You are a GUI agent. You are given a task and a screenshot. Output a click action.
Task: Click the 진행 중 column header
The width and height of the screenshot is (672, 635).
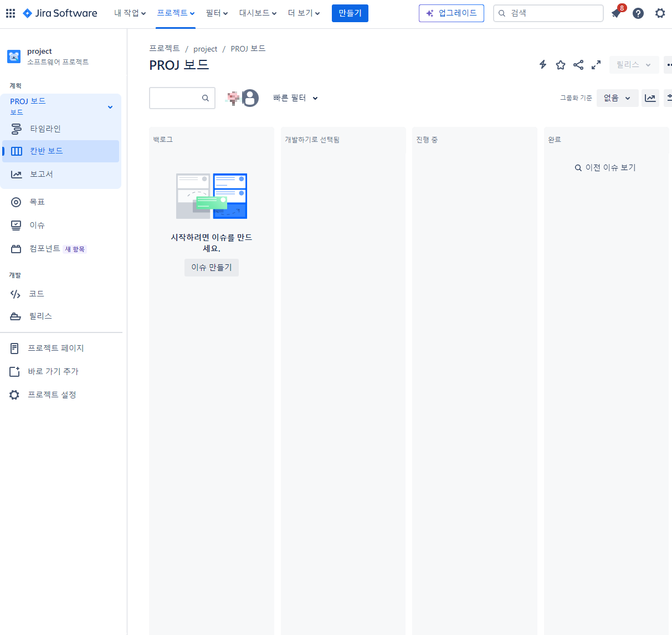click(427, 140)
